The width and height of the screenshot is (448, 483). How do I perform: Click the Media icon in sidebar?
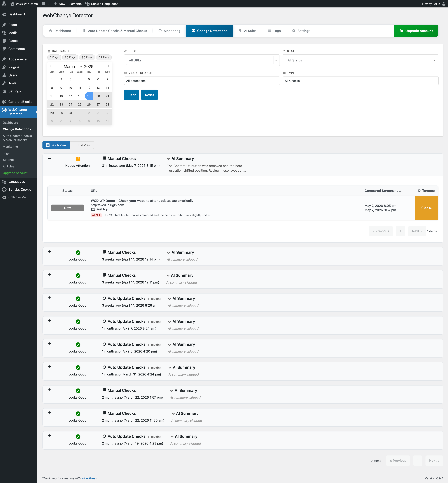pos(4,33)
